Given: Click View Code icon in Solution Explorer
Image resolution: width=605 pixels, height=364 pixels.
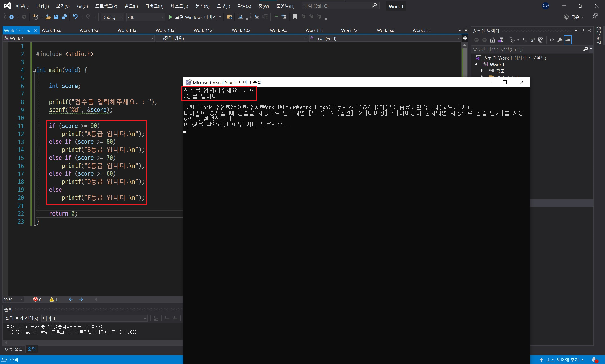Looking at the screenshot, I should (x=552, y=40).
